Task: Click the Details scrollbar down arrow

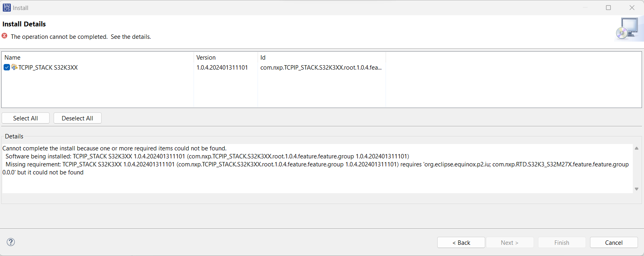Action: (x=636, y=189)
